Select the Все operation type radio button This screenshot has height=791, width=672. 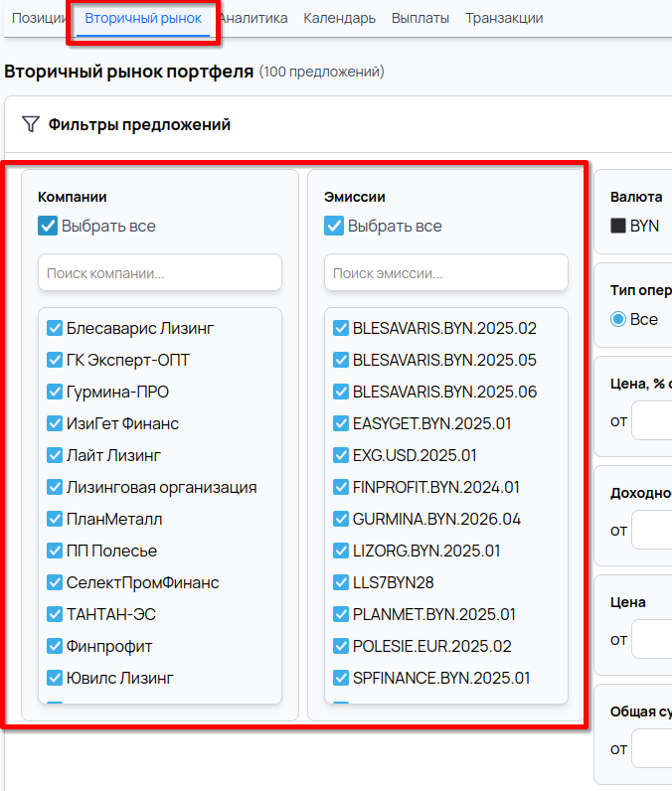pos(618,319)
